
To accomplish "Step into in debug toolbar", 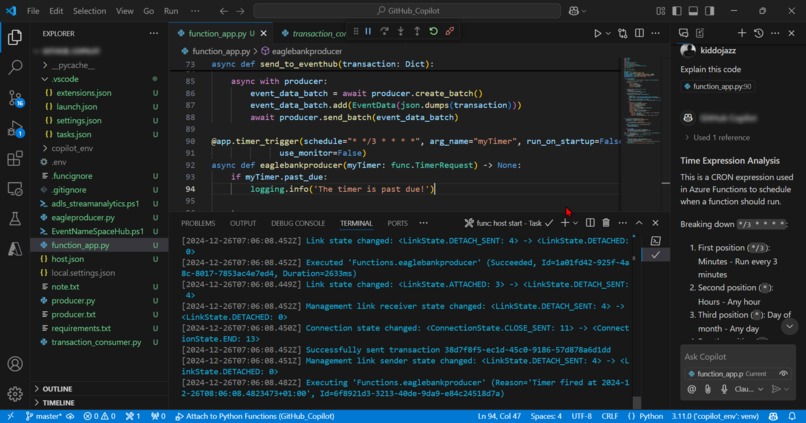I will point(401,31).
